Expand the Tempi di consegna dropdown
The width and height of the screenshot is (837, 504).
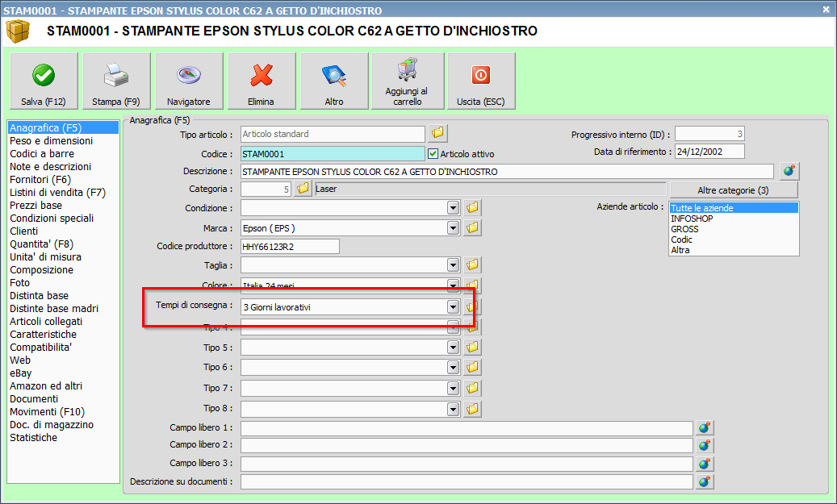click(453, 307)
